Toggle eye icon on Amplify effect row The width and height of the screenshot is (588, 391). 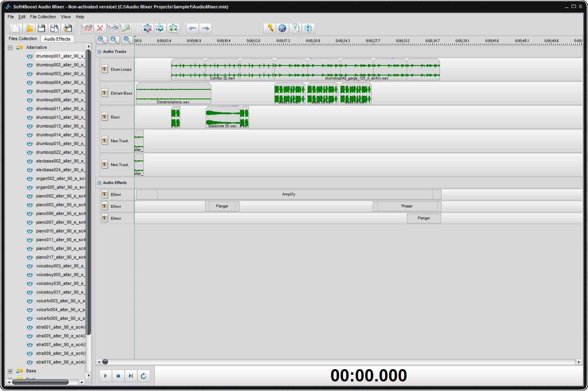point(105,194)
